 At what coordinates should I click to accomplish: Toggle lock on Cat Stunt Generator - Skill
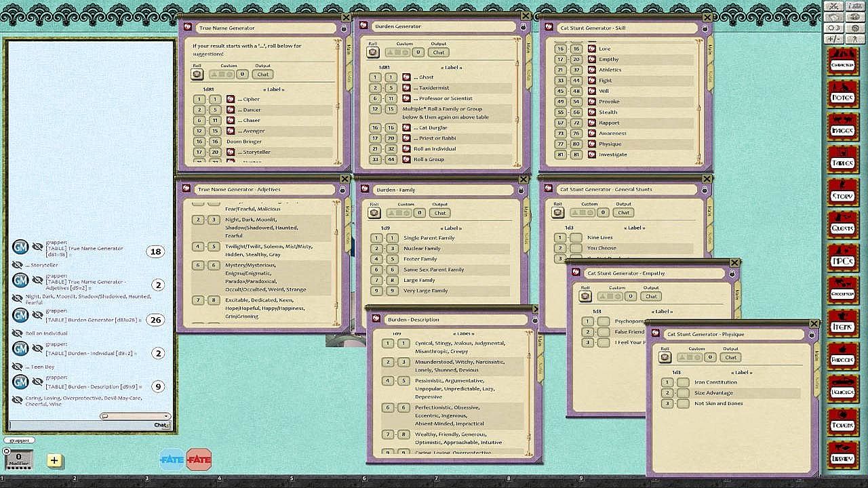click(705, 28)
